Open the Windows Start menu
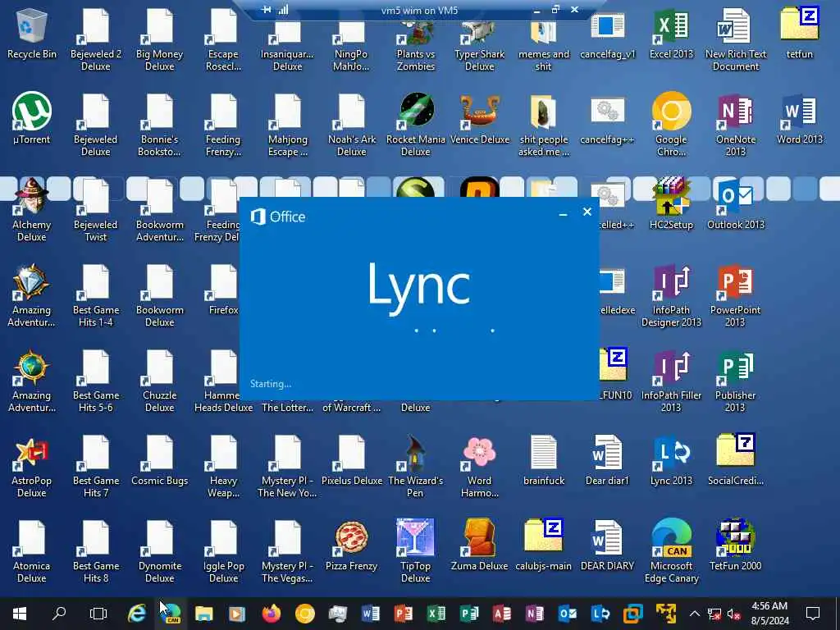This screenshot has width=840, height=630. pos(20,614)
